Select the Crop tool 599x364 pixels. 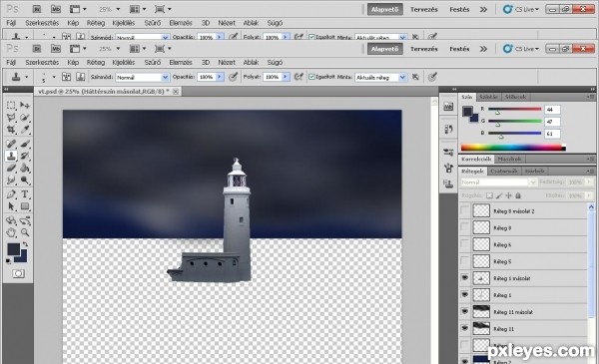click(11, 130)
